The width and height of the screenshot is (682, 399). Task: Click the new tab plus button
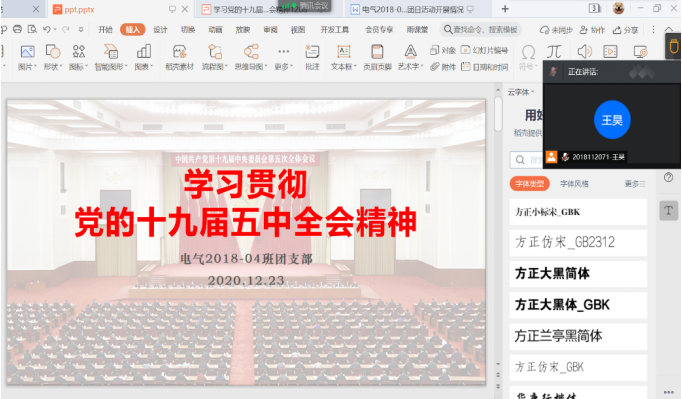coord(505,9)
